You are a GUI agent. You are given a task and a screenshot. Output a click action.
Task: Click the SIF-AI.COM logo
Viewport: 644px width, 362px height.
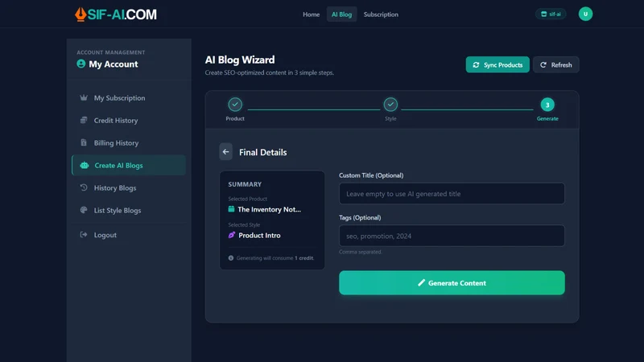116,14
